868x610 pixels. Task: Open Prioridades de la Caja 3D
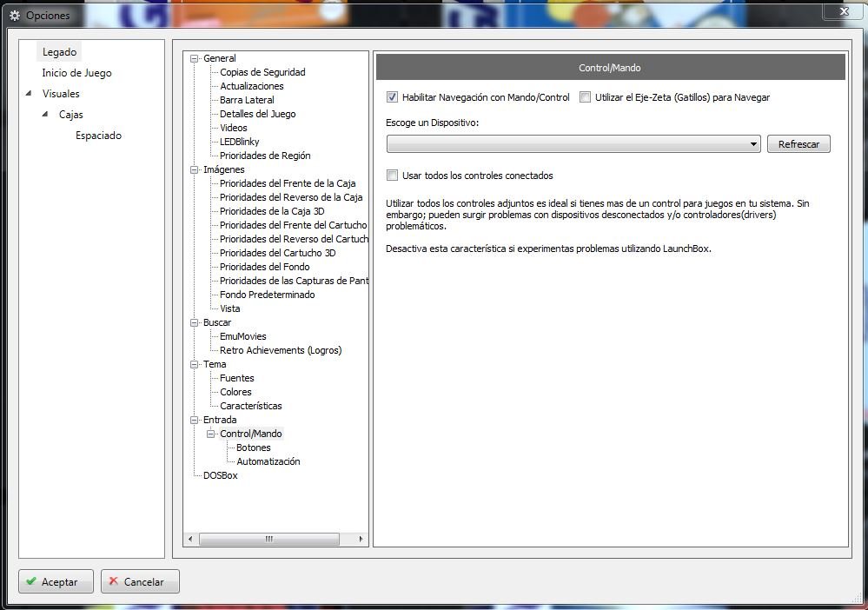(272, 211)
